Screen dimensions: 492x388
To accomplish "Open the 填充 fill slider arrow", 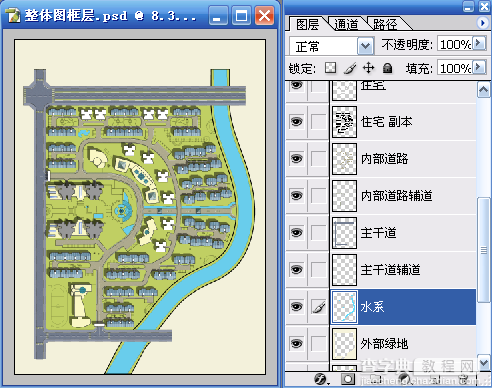I will (479, 67).
